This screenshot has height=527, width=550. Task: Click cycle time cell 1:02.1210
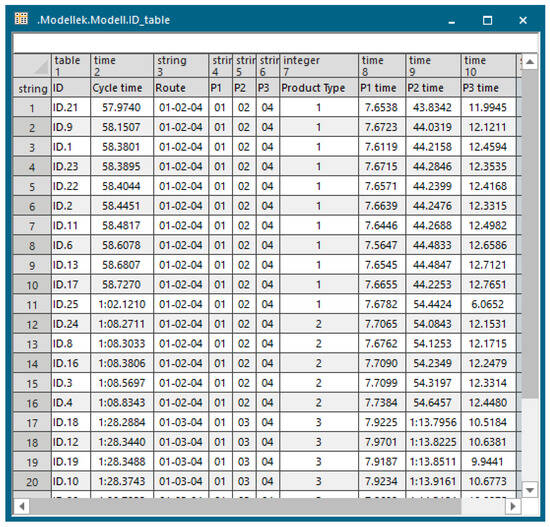click(122, 304)
